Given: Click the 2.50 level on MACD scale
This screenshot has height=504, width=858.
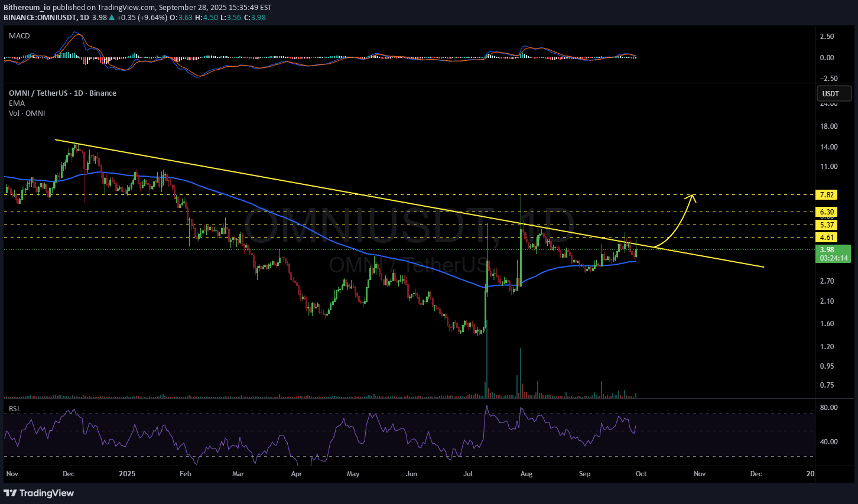Looking at the screenshot, I should point(827,37).
